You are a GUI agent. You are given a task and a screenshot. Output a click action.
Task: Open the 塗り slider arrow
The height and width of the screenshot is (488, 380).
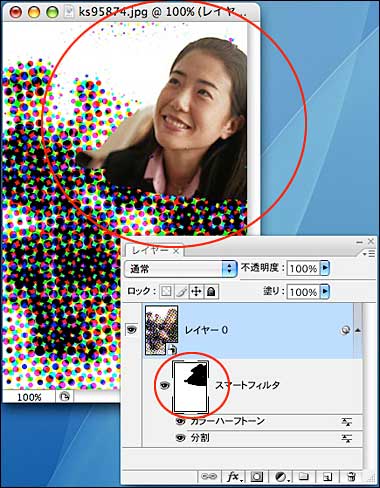pos(325,292)
